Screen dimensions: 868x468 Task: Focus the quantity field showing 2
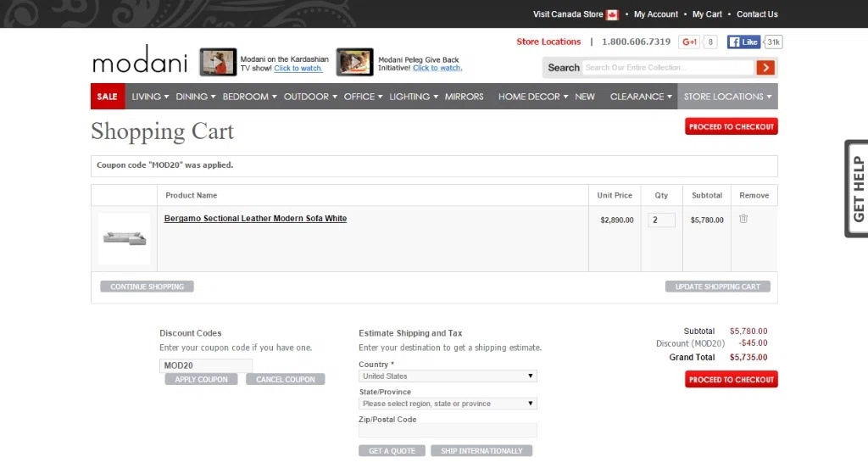(661, 220)
